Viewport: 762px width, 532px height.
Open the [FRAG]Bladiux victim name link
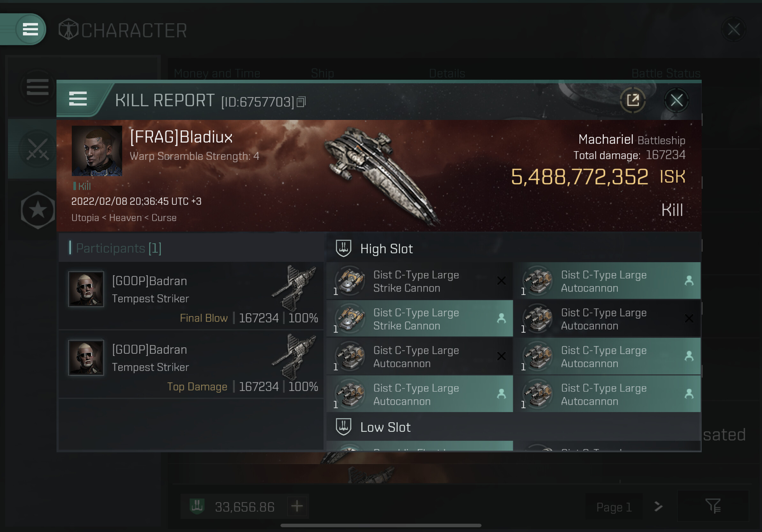pyautogui.click(x=181, y=137)
